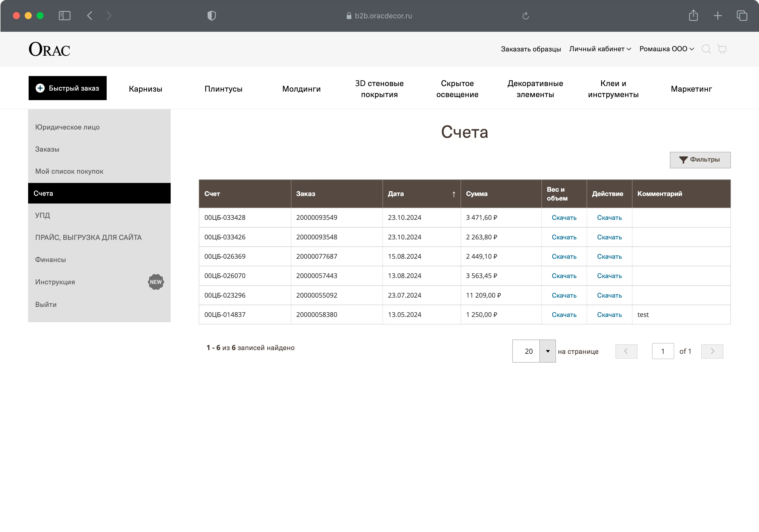Click the Safari sidebar toggle icon
This screenshot has width=759, height=532.
pyautogui.click(x=65, y=16)
